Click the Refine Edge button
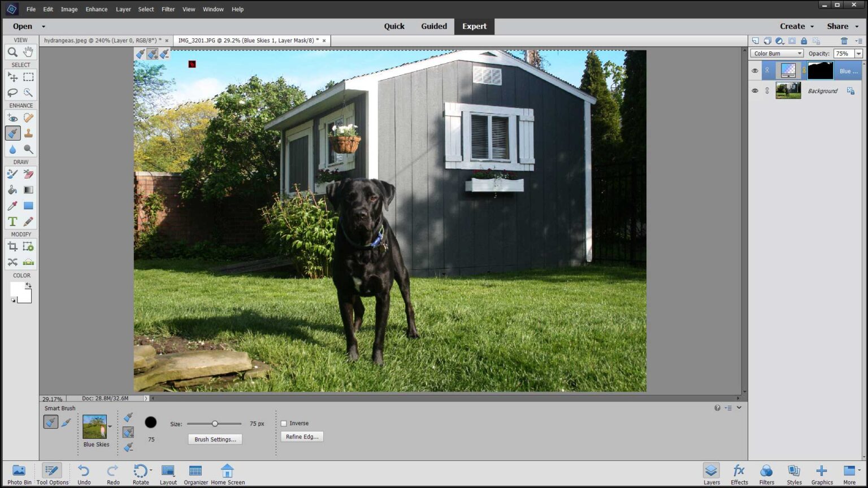Viewport: 868px width, 488px height. pyautogui.click(x=302, y=437)
